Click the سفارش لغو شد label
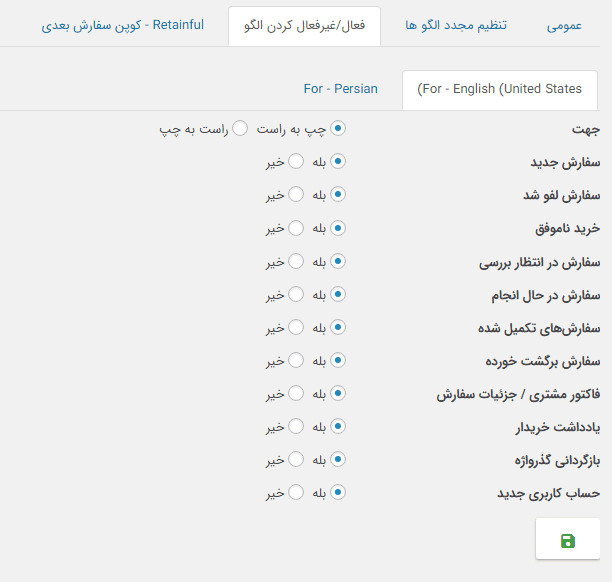 click(x=562, y=195)
